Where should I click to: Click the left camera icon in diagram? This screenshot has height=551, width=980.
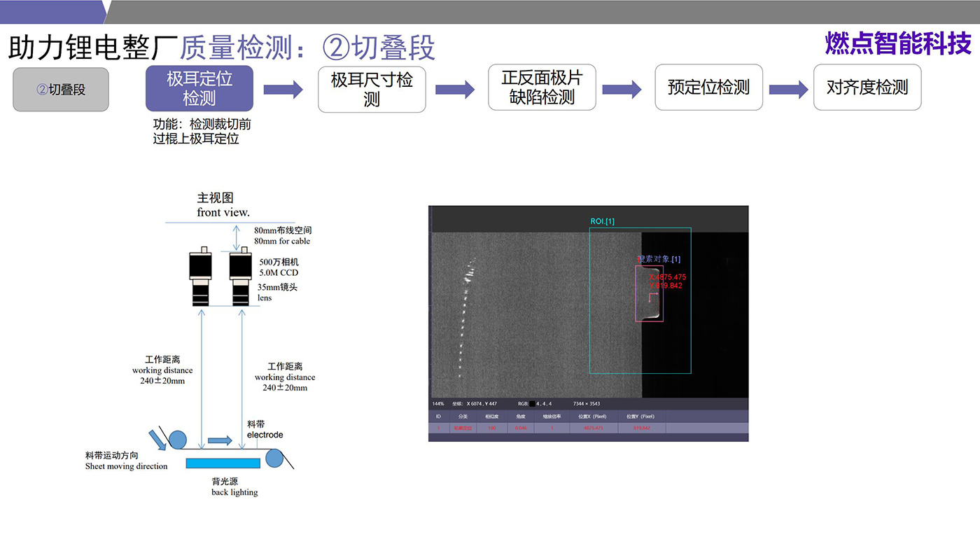click(202, 277)
